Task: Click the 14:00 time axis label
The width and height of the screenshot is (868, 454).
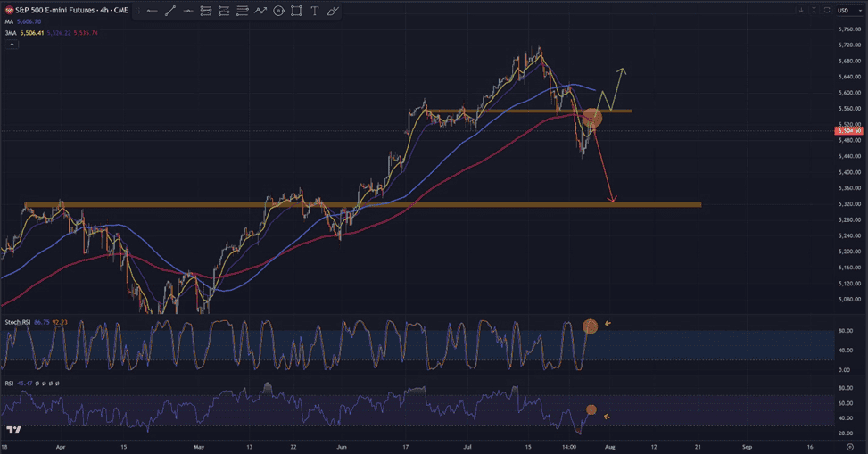Action: pos(569,447)
